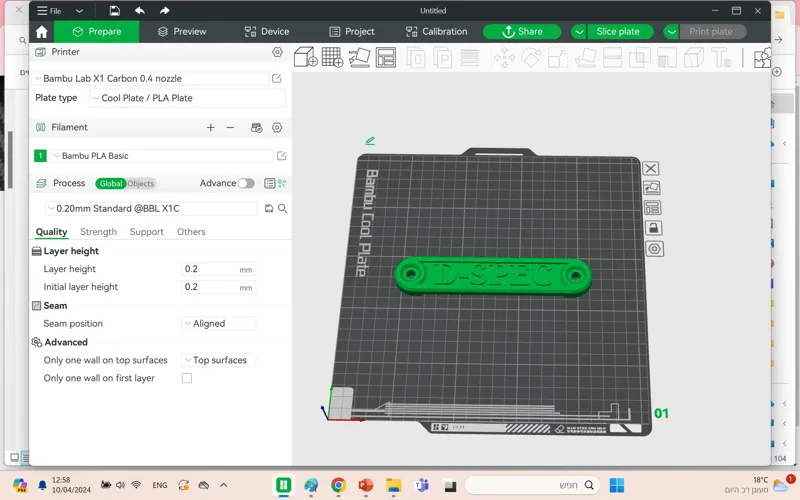Open the Only one wall on top surfaces dropdown
Image resolution: width=800 pixels, height=500 pixels.
(218, 360)
